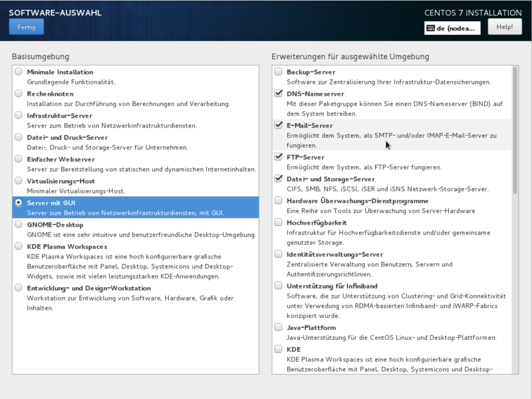Enable Identitätsverwaltungs-Server checkbox

pos(278,254)
